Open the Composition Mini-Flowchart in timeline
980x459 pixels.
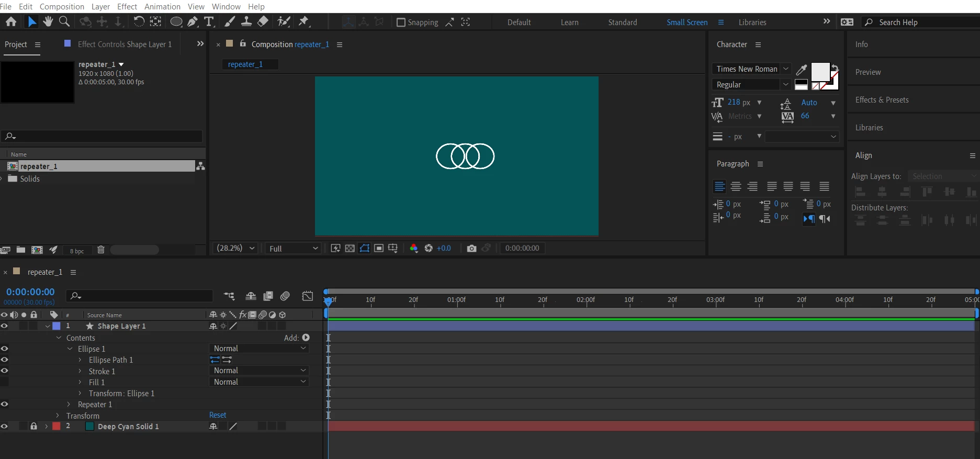tap(229, 296)
